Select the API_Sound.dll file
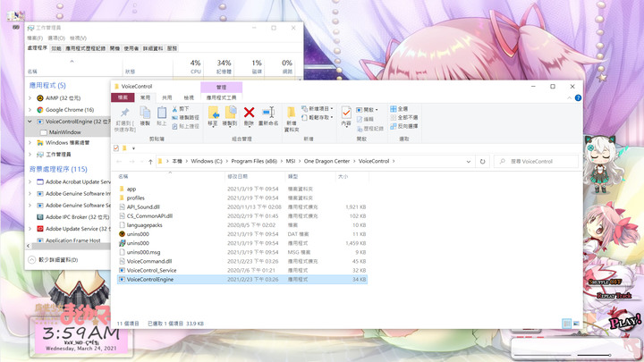644x362 pixels. (143, 207)
